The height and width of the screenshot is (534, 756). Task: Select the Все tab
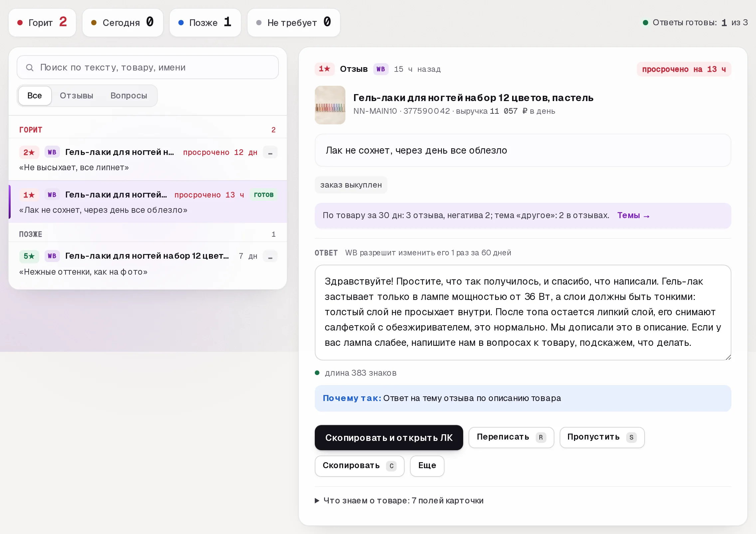point(35,96)
